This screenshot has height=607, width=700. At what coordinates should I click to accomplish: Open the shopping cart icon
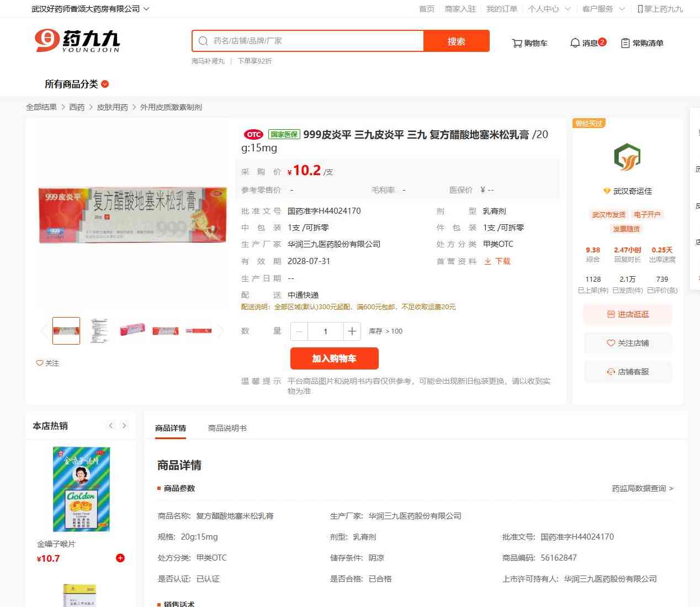tap(517, 43)
